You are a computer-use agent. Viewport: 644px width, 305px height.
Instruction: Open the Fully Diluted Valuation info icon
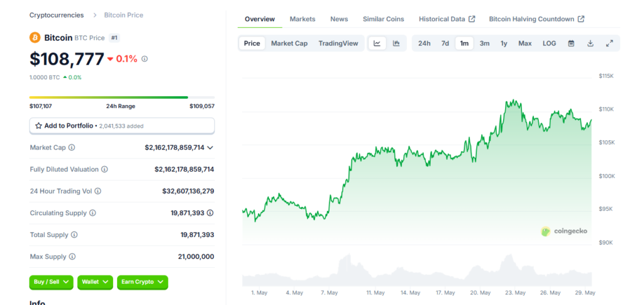(x=104, y=169)
